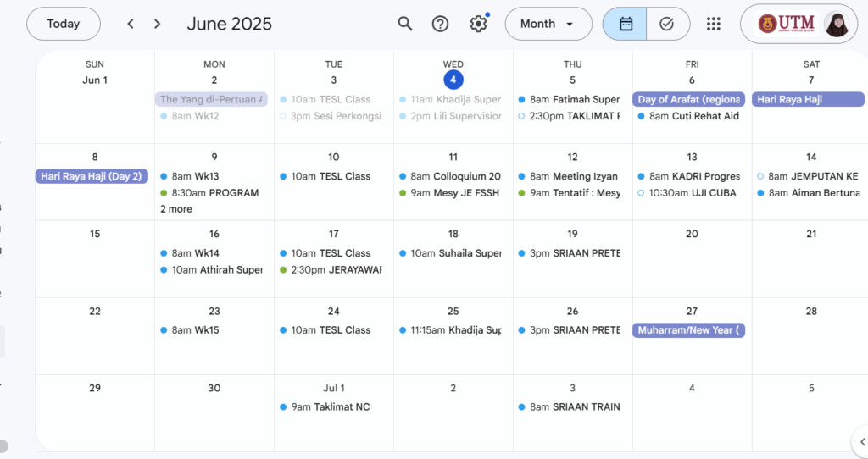The width and height of the screenshot is (868, 459).
Task: Go to next month arrow
Action: [x=157, y=24]
